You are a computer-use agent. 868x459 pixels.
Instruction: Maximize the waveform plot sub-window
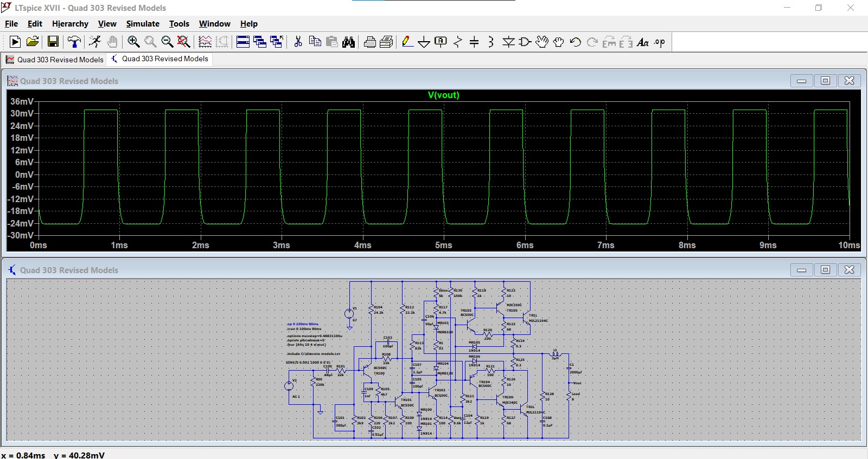coord(825,81)
